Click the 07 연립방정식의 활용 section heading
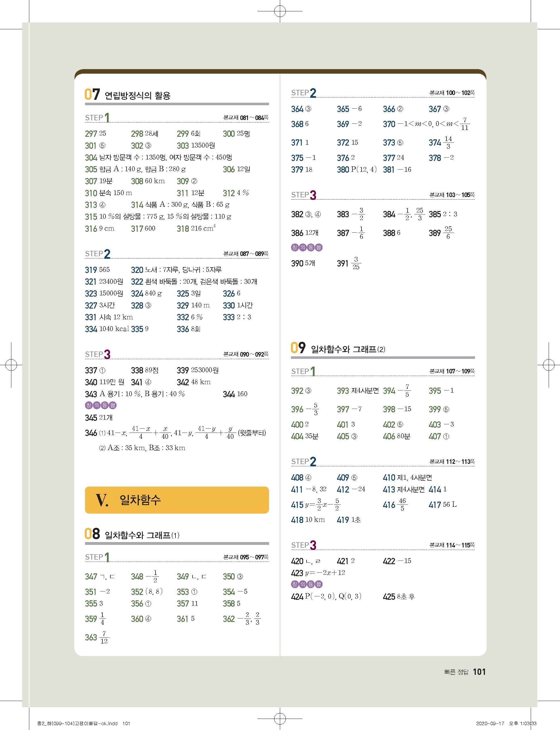The width and height of the screenshot is (560, 730). coord(128,95)
